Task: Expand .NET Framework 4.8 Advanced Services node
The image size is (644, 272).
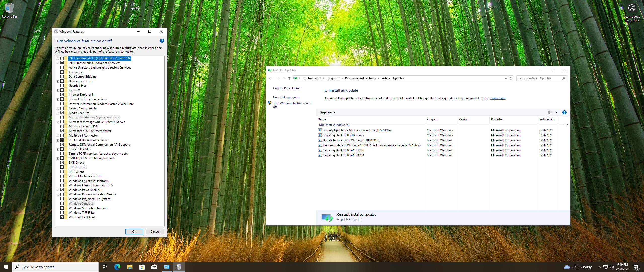Action: tap(58, 63)
